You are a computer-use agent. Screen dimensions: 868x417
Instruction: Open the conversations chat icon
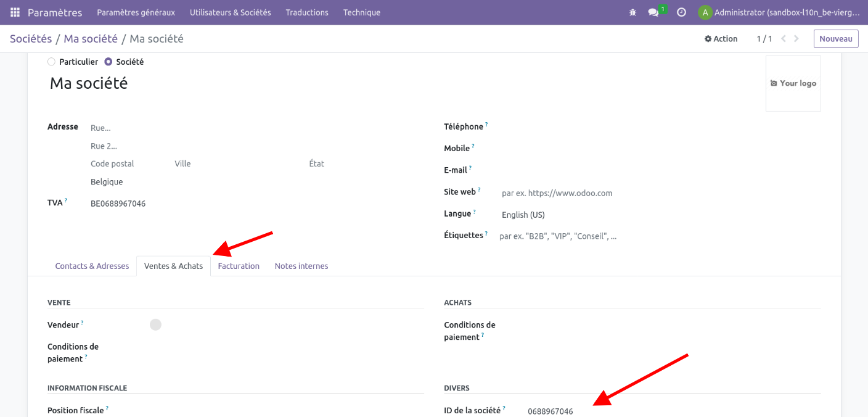(653, 12)
